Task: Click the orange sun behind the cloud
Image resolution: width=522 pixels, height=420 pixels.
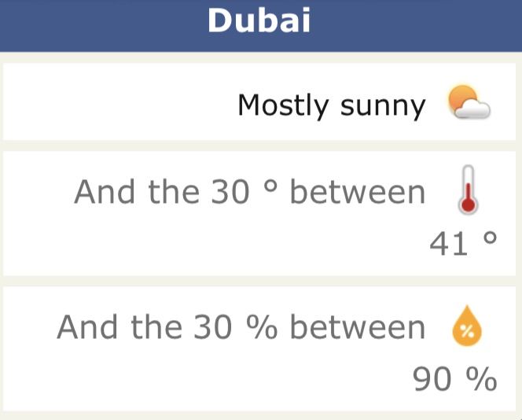Action: pyautogui.click(x=461, y=98)
